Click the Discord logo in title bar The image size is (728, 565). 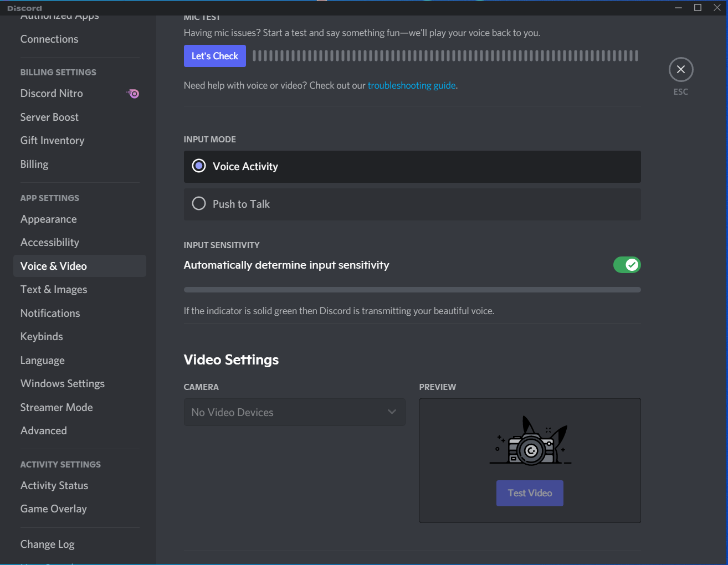tap(24, 8)
